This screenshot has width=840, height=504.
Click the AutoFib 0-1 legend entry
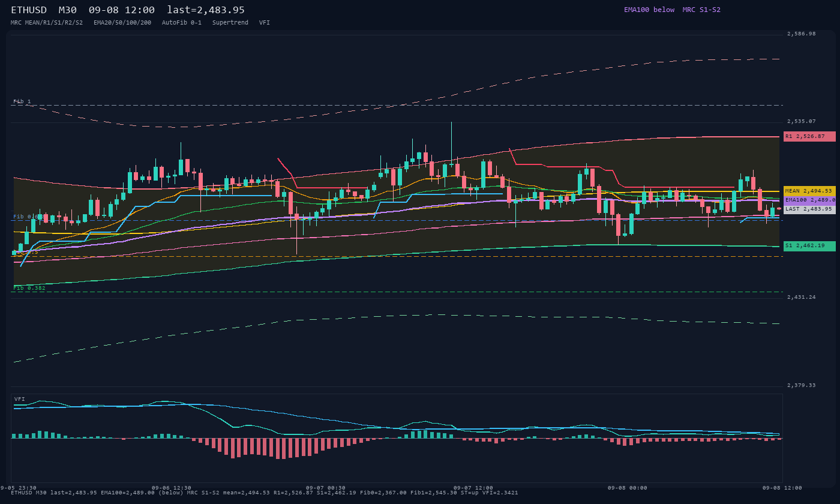tap(182, 23)
